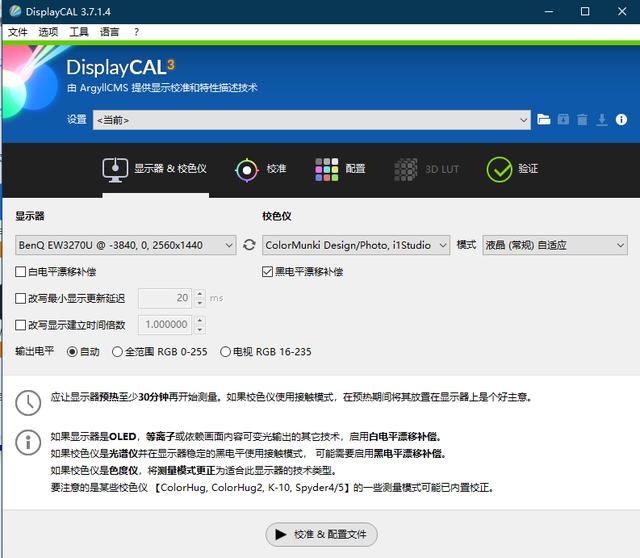Click the 1.000000 multiplier input field

coord(166,325)
